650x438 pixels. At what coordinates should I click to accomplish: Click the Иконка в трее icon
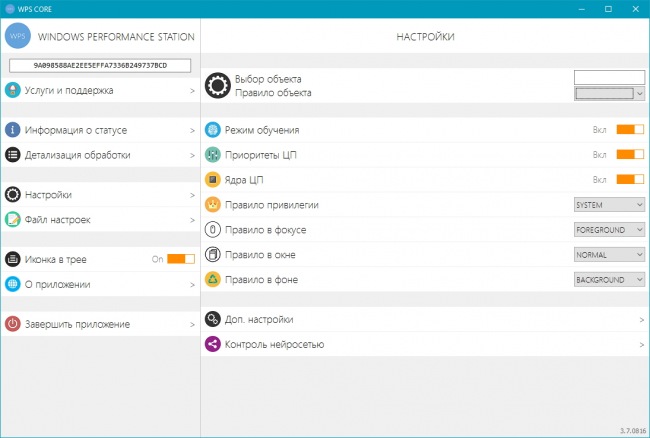(12, 259)
